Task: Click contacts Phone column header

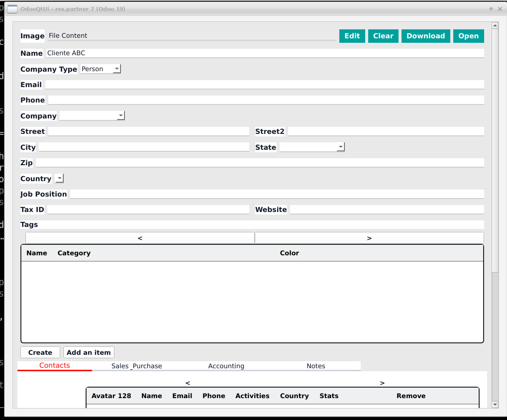Action: (214, 396)
